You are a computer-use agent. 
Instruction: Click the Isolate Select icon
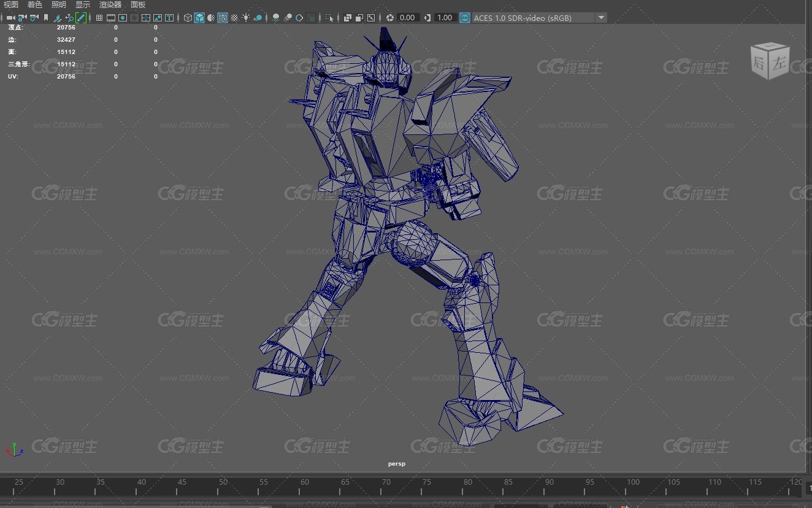329,18
